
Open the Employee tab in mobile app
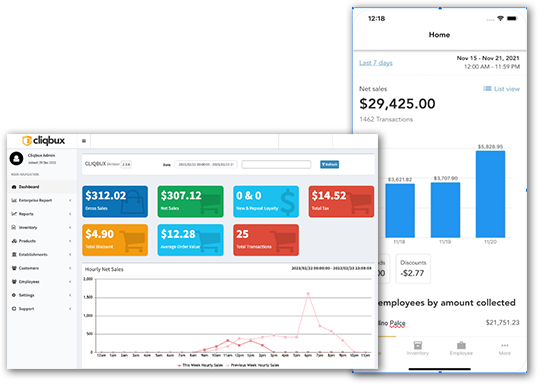(x=461, y=348)
